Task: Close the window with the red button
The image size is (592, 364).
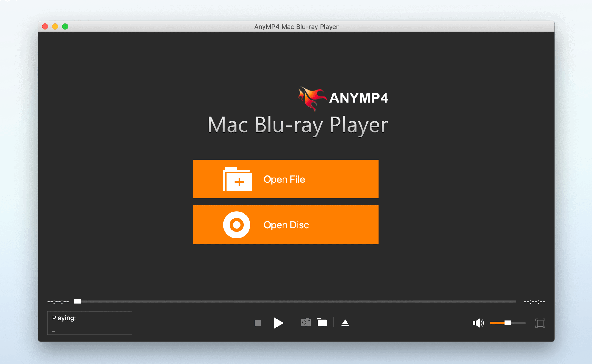Action: (45, 26)
